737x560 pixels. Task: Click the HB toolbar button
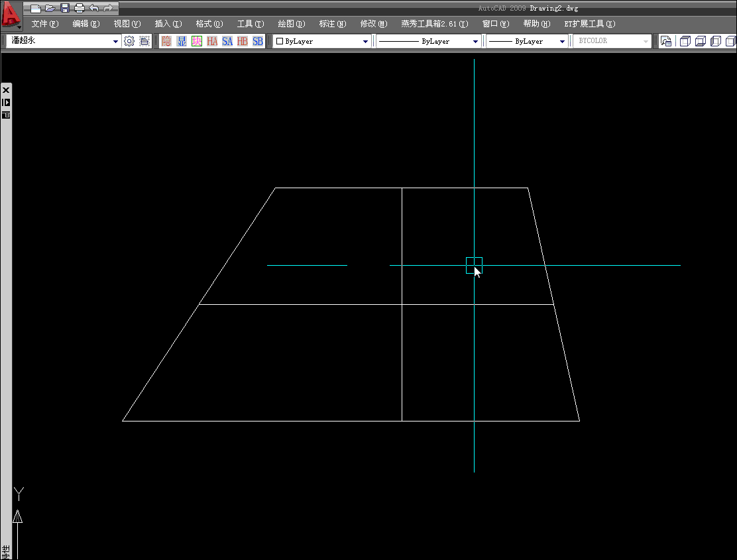[x=242, y=41]
